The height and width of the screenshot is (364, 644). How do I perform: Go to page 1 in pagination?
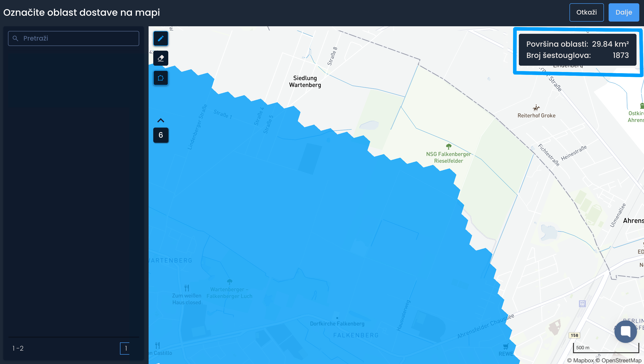[x=125, y=348]
